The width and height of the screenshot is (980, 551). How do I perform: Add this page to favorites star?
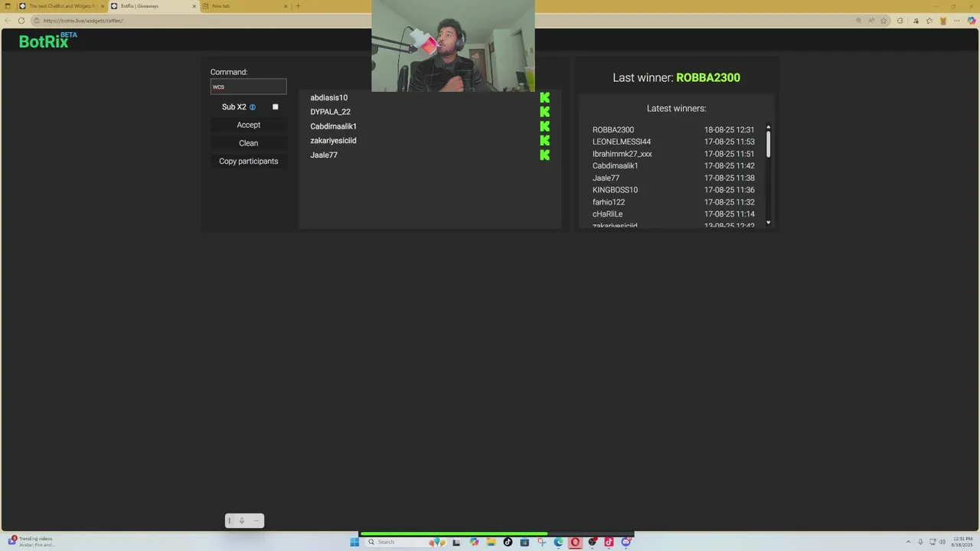(884, 21)
